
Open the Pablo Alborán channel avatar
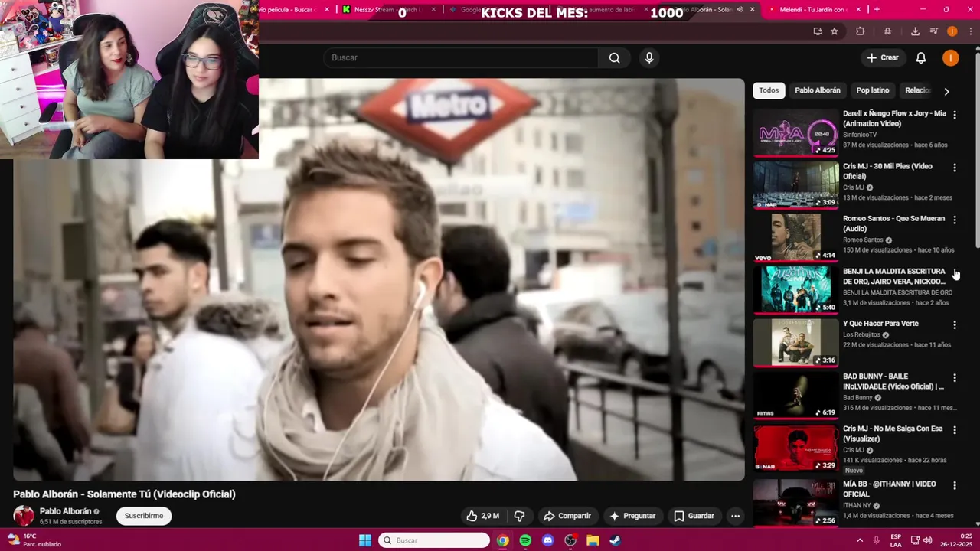click(24, 516)
